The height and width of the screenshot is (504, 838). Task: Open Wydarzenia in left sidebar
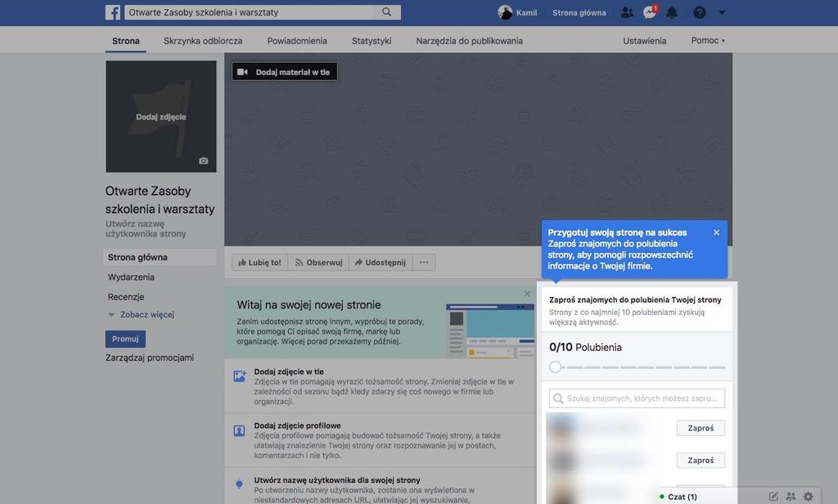tap(131, 277)
